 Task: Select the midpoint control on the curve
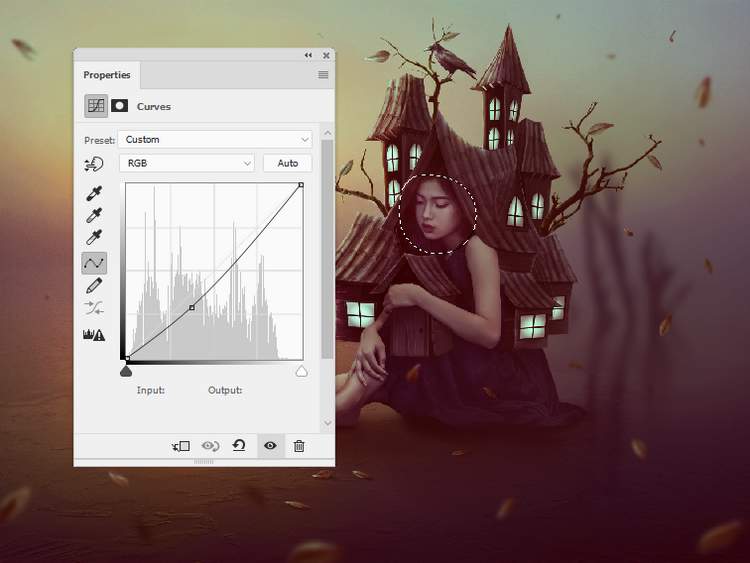pos(192,308)
